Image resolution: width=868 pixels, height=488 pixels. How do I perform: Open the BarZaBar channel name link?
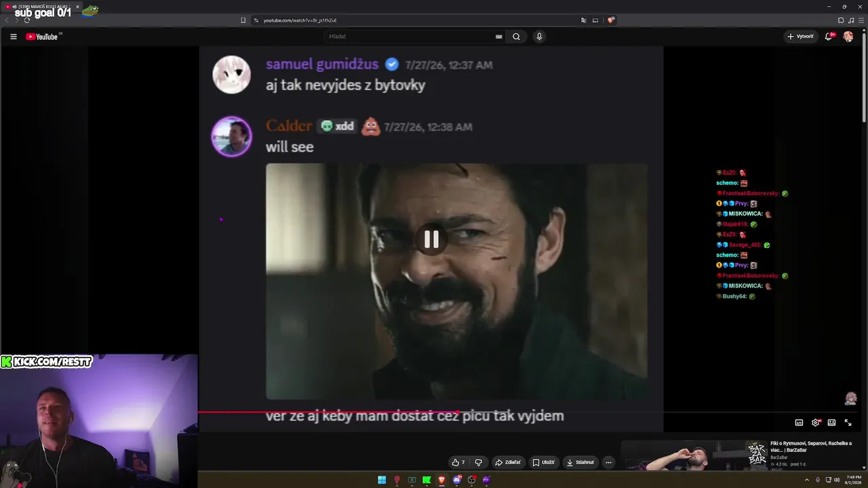pos(779,457)
